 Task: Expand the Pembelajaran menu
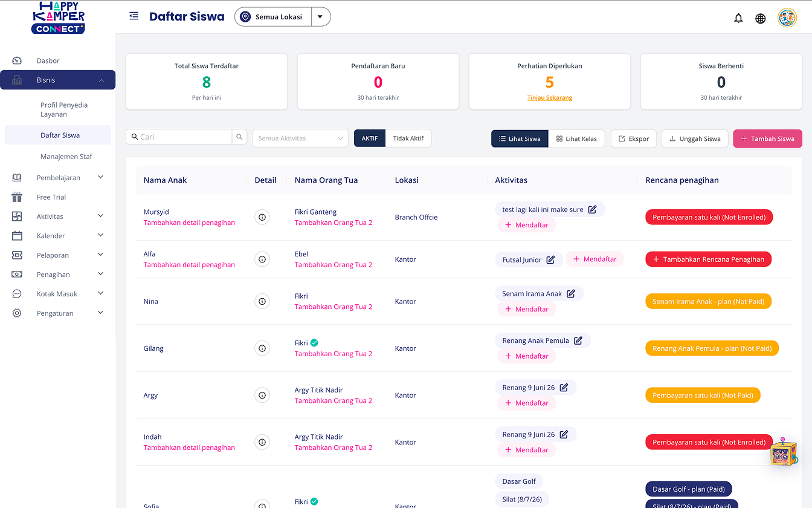[x=57, y=178]
